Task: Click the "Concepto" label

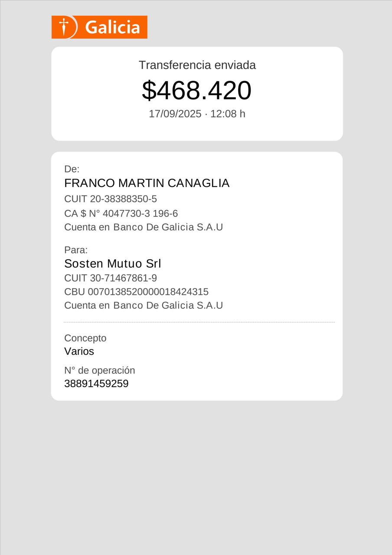Action: [x=85, y=338]
